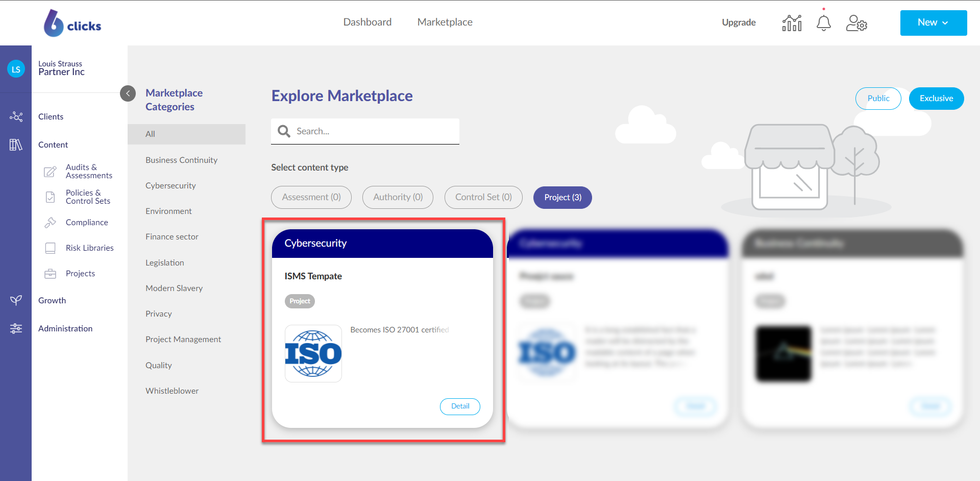Select Cybersecurity in Marketplace Categories
This screenshot has height=481, width=980.
170,186
